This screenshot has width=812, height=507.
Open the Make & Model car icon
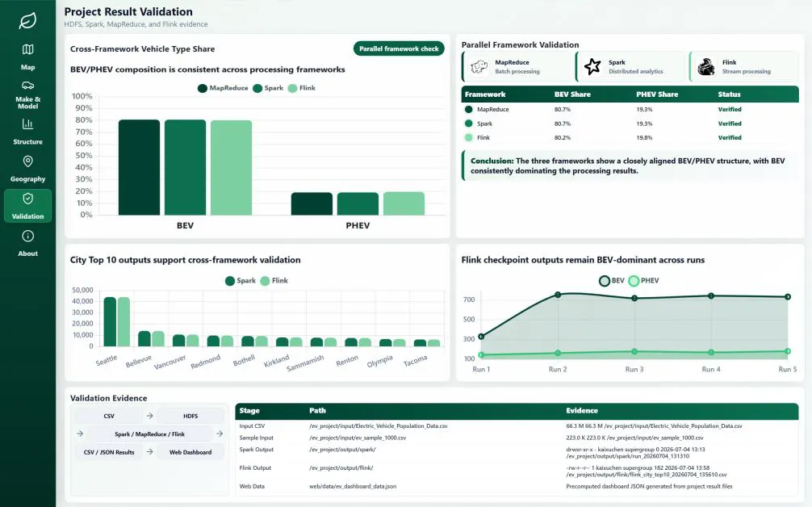tap(28, 85)
